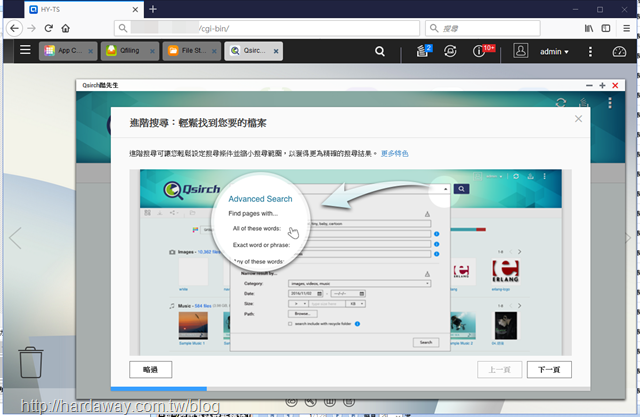
Task: Open the 更多特色 link
Action: (x=394, y=153)
